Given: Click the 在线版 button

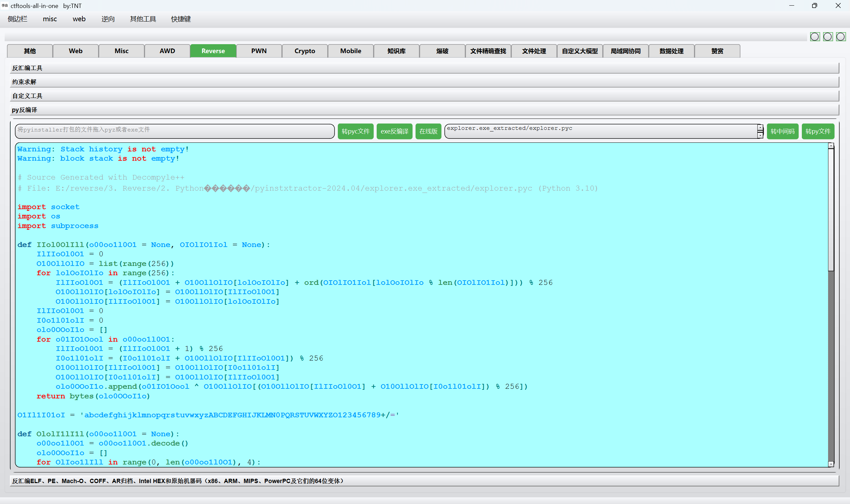Looking at the screenshot, I should (x=428, y=131).
